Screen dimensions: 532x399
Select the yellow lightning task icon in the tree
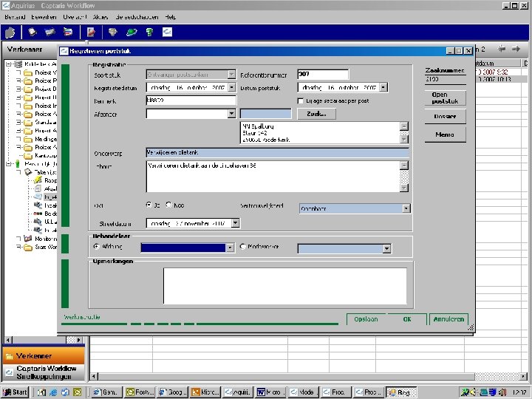(x=38, y=180)
